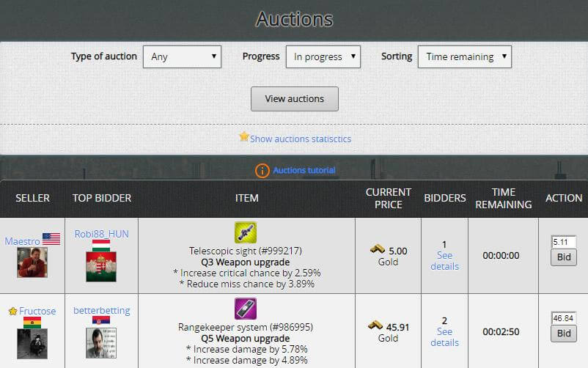Open the Progress dropdown
The image size is (588, 368).
[x=323, y=56]
